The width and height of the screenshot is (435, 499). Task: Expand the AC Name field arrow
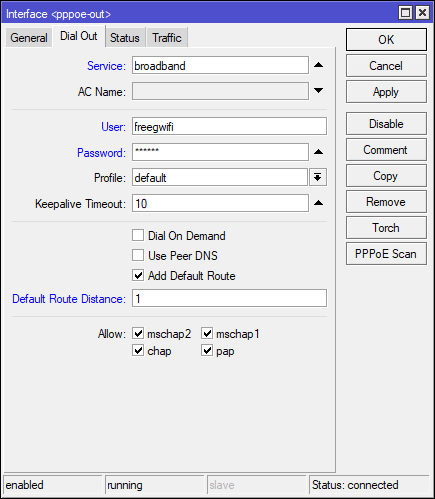(318, 90)
